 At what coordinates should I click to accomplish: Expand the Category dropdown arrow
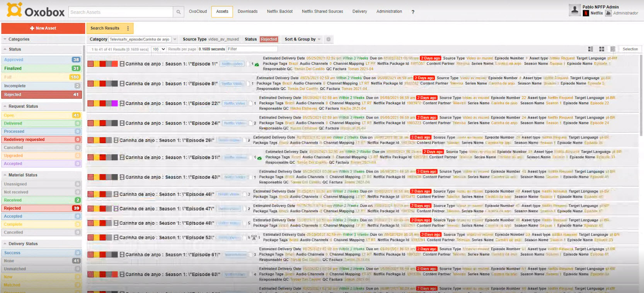pos(175,39)
